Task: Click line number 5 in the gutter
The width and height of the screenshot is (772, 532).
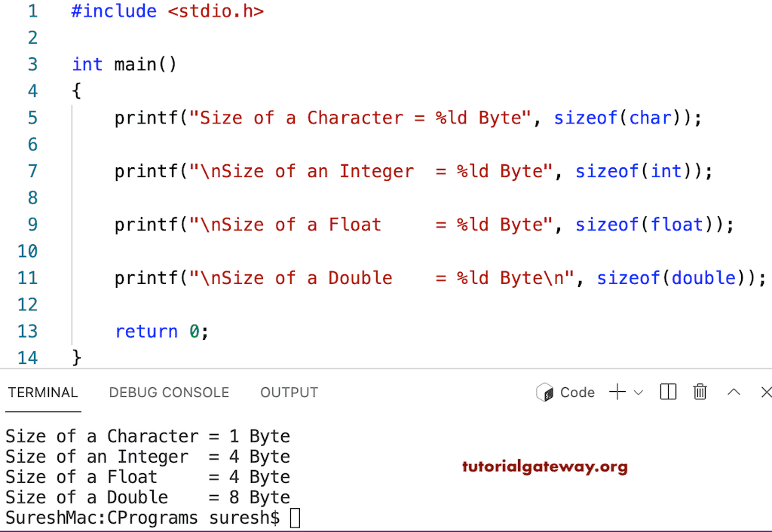Action: click(x=31, y=118)
